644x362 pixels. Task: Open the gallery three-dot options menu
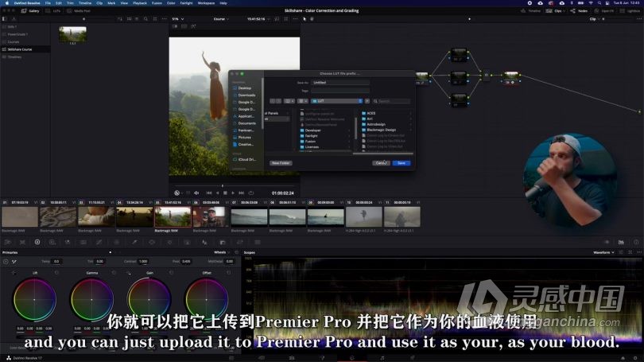165,19
